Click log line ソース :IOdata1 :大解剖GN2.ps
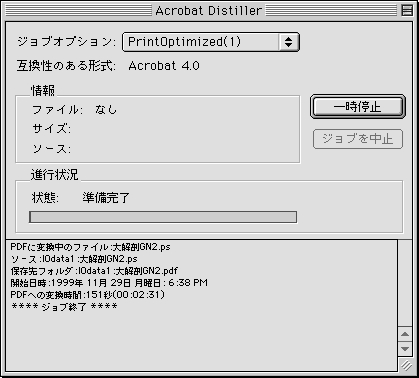 74,259
